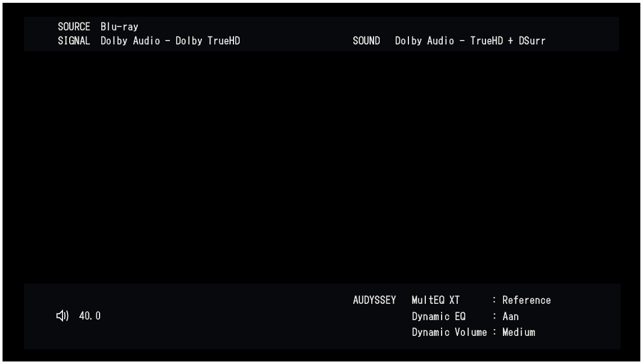Select the top status bar panel
This screenshot has height=364, width=643.
coord(321,33)
